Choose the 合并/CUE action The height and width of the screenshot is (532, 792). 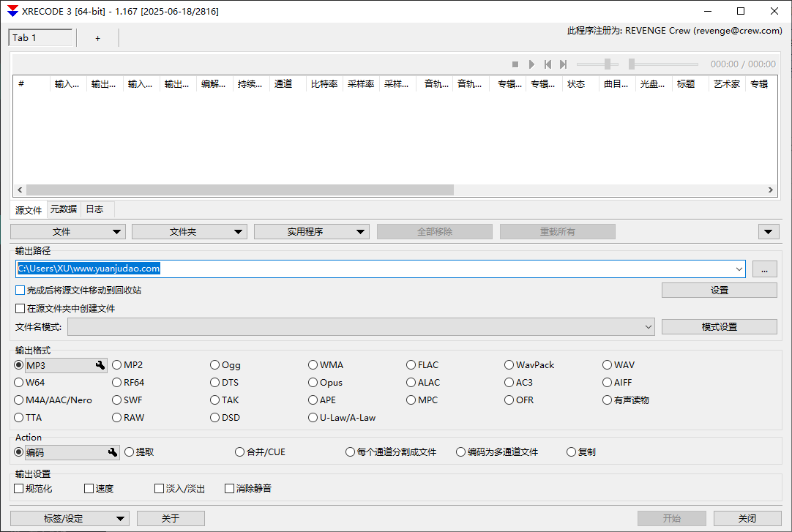[x=260, y=452]
